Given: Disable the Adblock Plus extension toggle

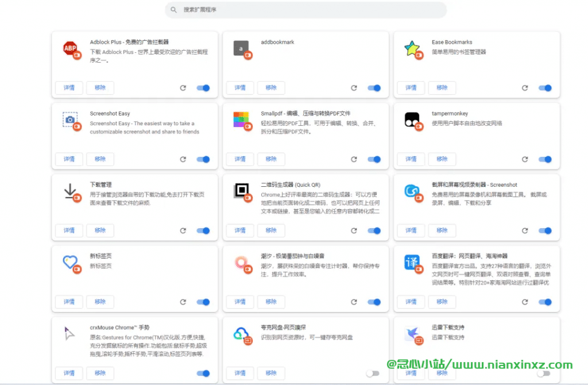Looking at the screenshot, I should pyautogui.click(x=203, y=88).
